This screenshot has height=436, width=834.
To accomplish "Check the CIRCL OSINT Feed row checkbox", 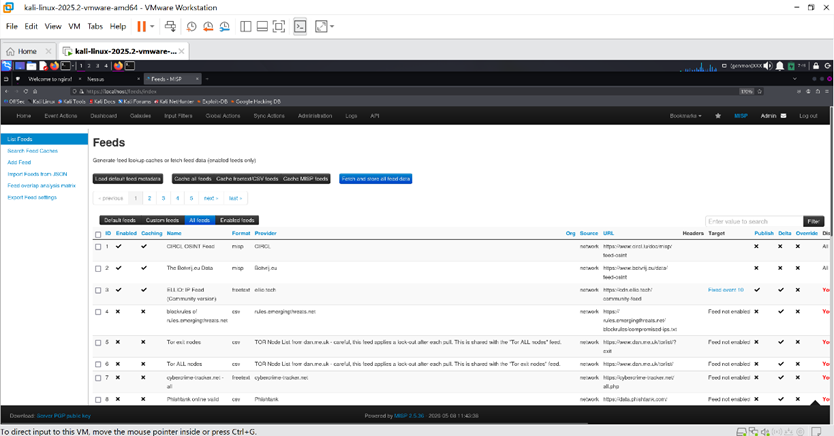I will click(x=98, y=247).
